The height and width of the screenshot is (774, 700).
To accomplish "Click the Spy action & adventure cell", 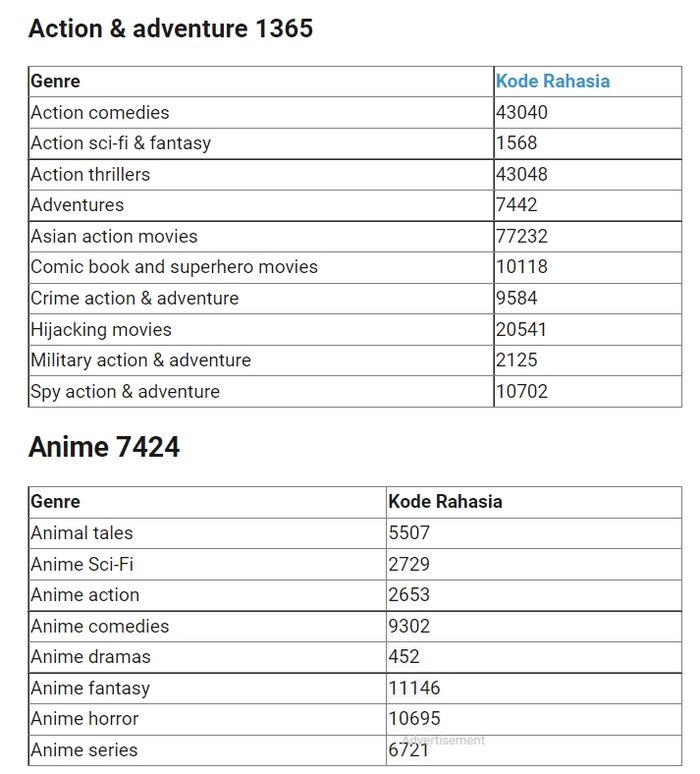I will (125, 391).
